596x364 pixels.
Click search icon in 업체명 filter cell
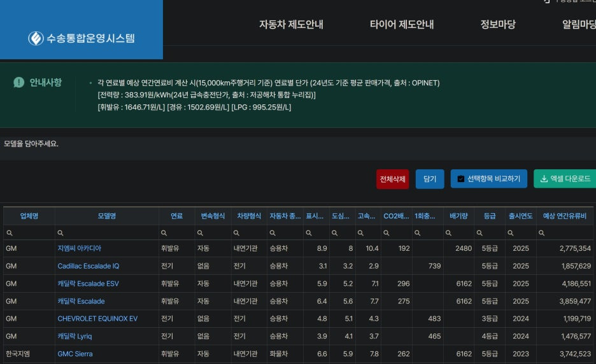[x=10, y=233]
